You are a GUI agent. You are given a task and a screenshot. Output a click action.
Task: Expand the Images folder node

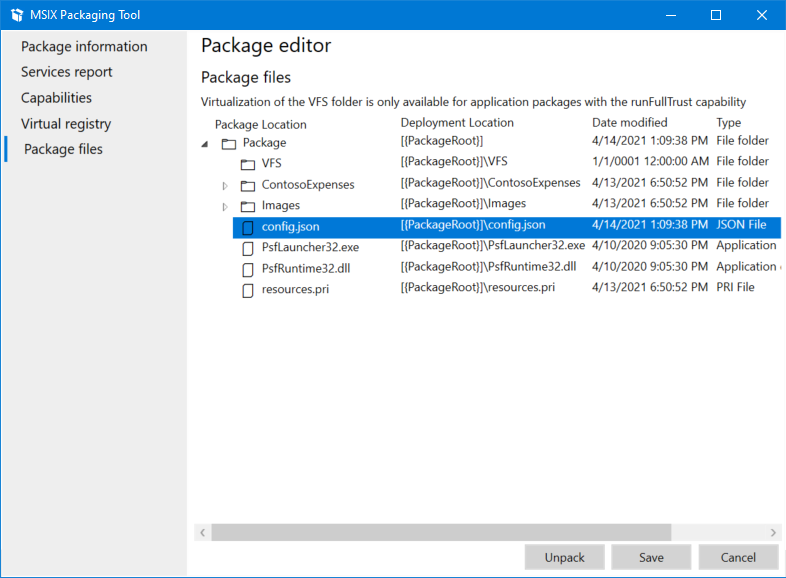(225, 207)
